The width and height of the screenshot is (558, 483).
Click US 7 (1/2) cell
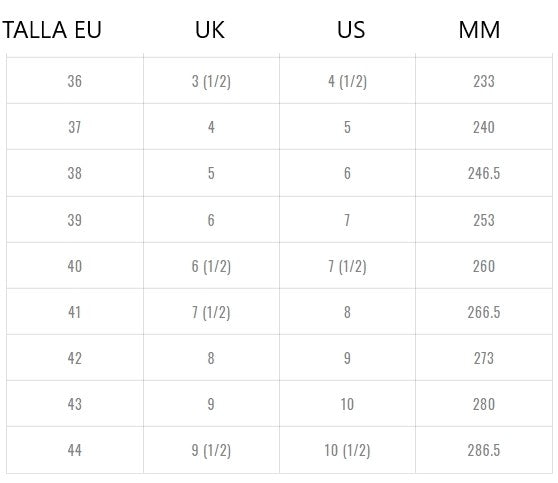click(x=347, y=266)
